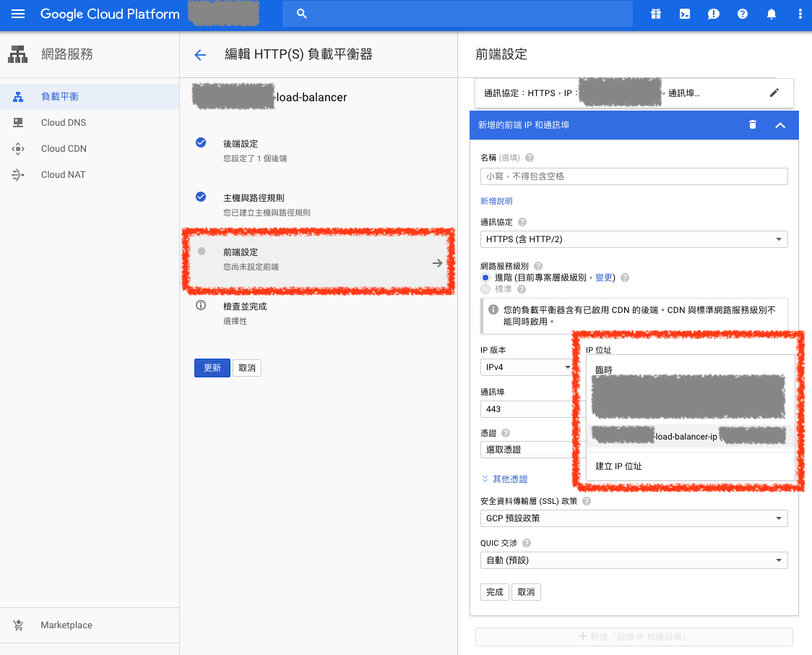This screenshot has height=655, width=812.
Task: Open the help question mark menu
Action: click(742, 14)
